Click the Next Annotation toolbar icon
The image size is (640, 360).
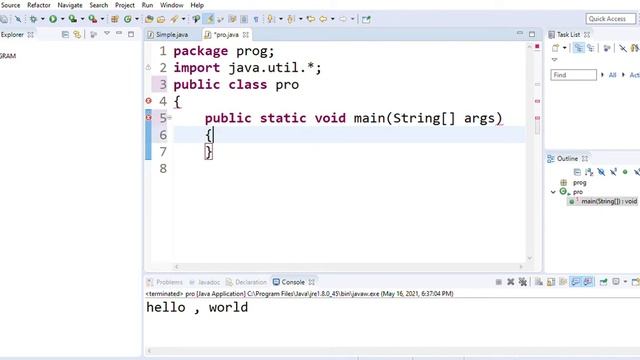tap(271, 19)
